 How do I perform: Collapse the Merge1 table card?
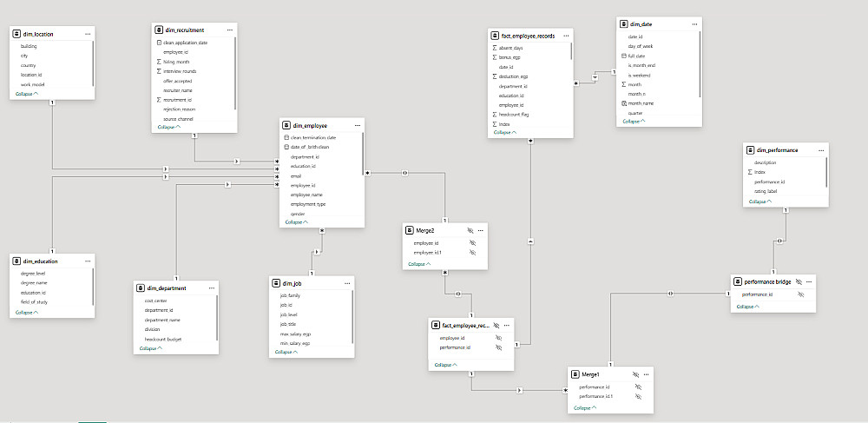click(x=585, y=408)
